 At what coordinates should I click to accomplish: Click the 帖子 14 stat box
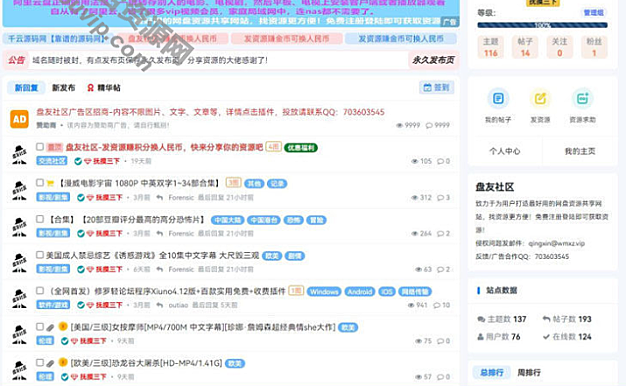click(x=525, y=47)
